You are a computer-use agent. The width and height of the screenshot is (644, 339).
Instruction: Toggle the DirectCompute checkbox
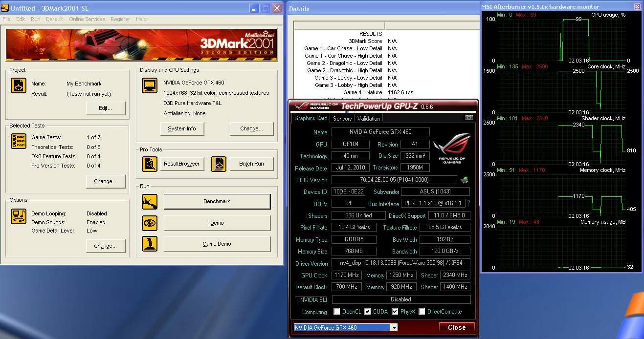(422, 312)
